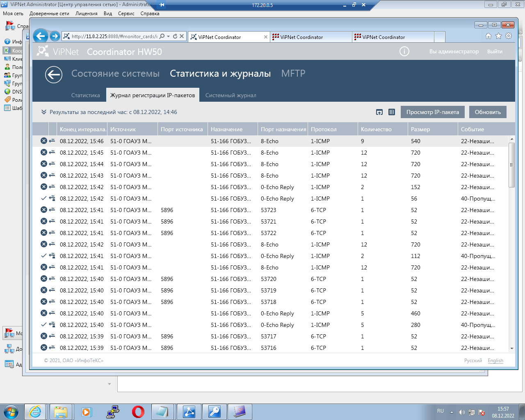525x420 pixels.
Task: Open 'Справка' menu
Action: click(x=150, y=14)
